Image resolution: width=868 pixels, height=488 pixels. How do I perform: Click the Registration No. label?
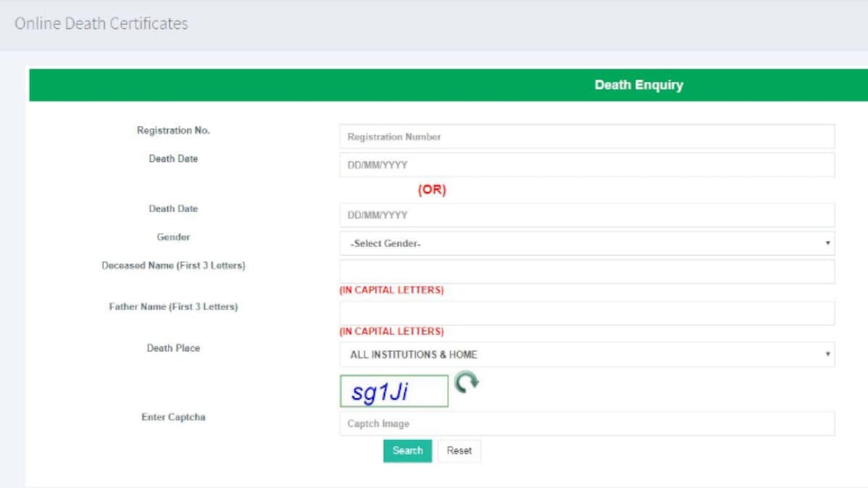(x=173, y=131)
